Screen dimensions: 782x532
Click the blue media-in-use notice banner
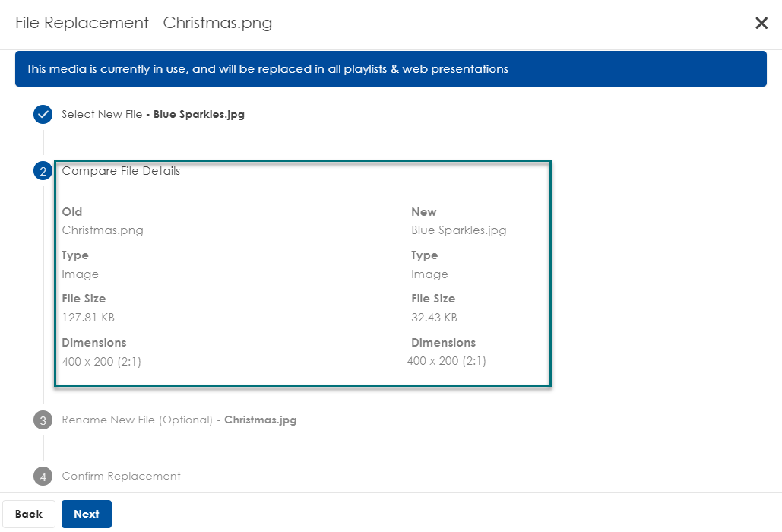[x=391, y=69]
